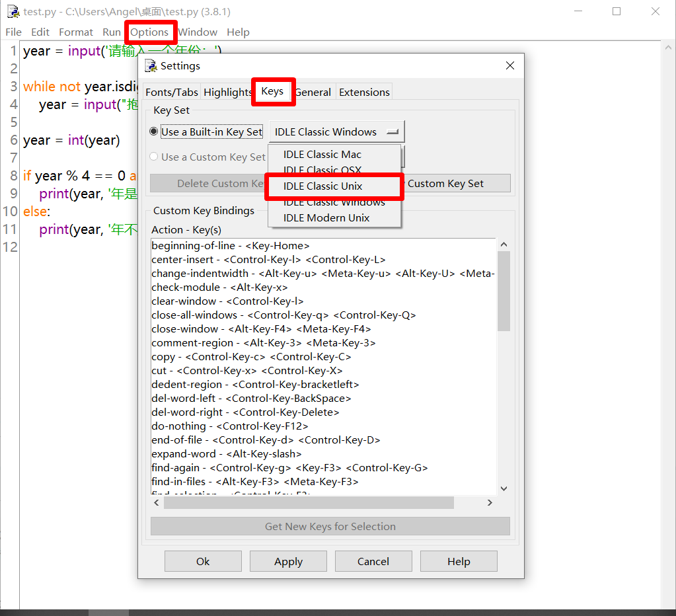Switch to the Highlights tab
The image size is (676, 616).
[227, 92]
